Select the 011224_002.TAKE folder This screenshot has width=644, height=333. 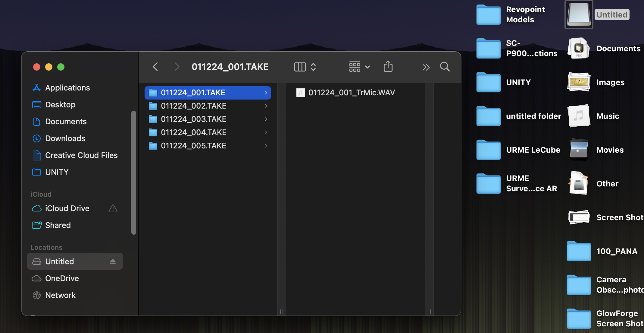(x=193, y=106)
